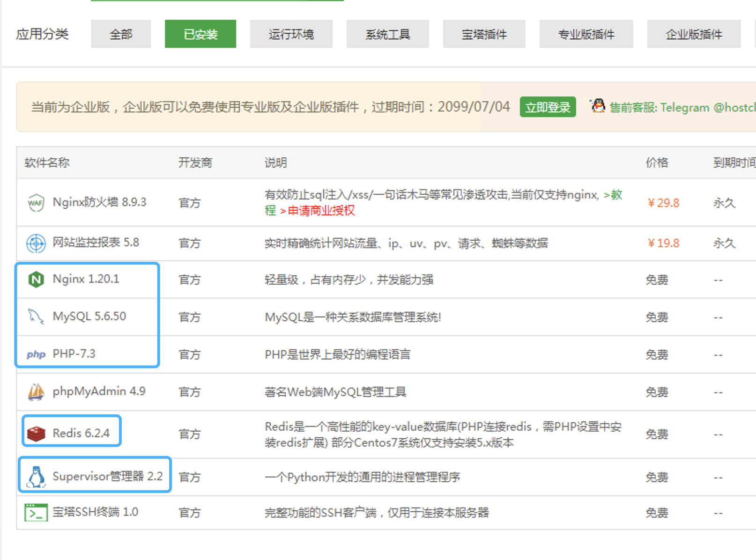This screenshot has width=756, height=560.
Task: Open 宝塔SSH终端 1.0 entry
Action: click(x=95, y=512)
